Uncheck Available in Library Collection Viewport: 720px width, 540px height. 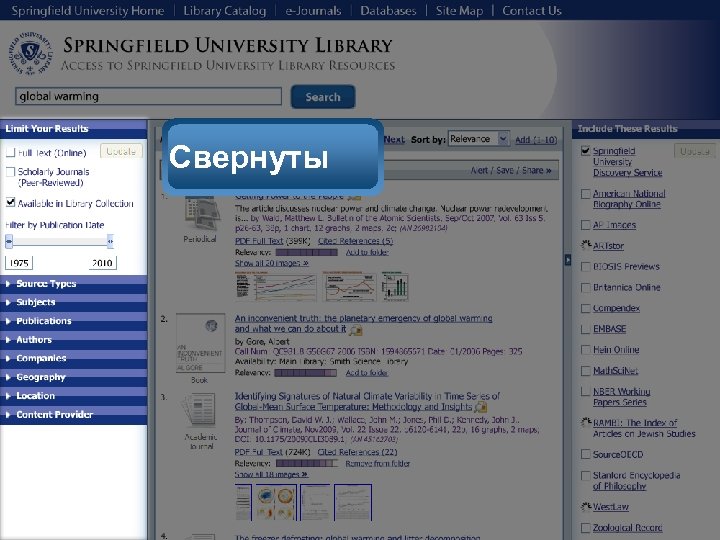(11, 202)
